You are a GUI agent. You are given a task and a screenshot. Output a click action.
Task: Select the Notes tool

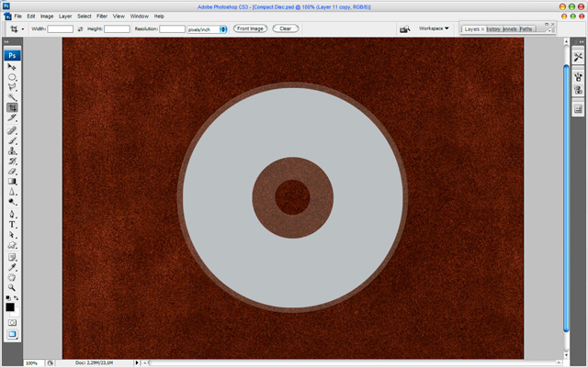[x=12, y=258]
